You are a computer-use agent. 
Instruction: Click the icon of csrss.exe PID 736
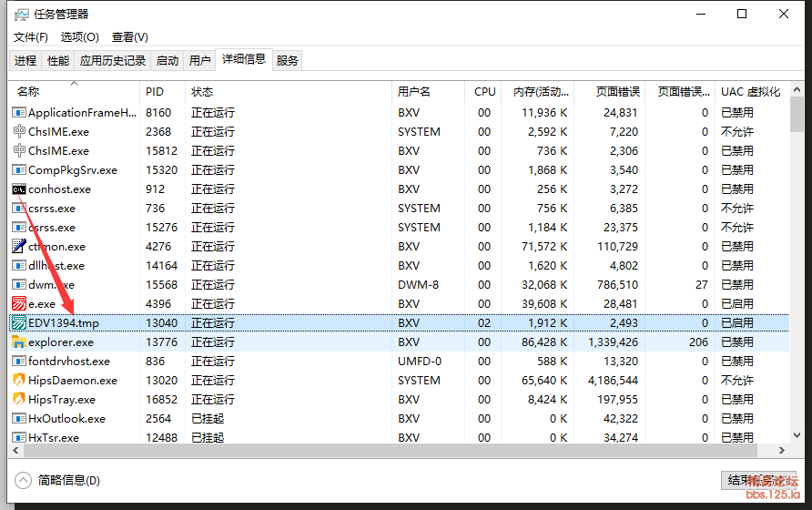click(x=19, y=209)
